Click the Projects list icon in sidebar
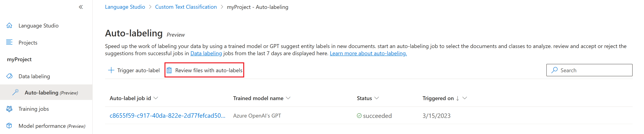The height and width of the screenshot is (134, 644). [9, 42]
